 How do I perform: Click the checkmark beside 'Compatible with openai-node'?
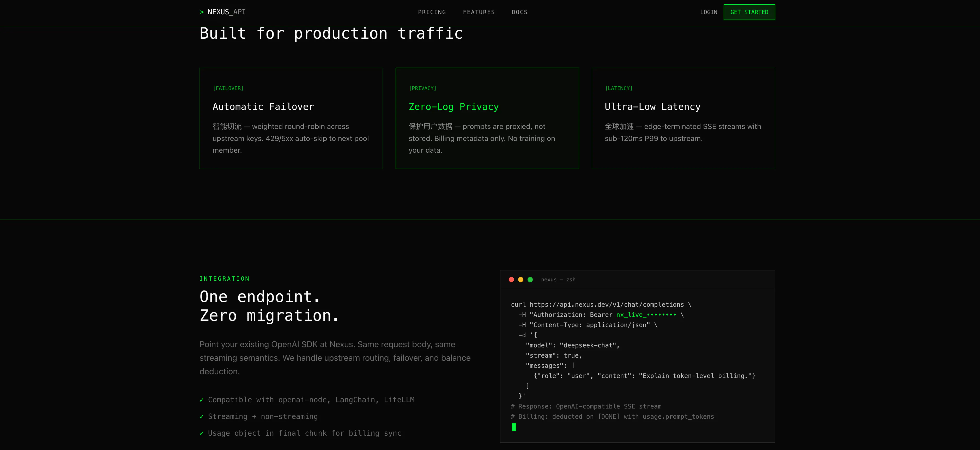[202, 400]
